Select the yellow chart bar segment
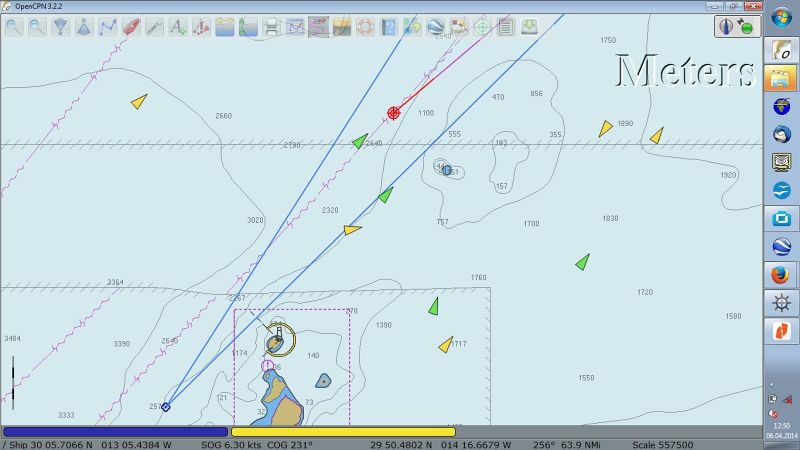800x450 pixels. (x=343, y=432)
